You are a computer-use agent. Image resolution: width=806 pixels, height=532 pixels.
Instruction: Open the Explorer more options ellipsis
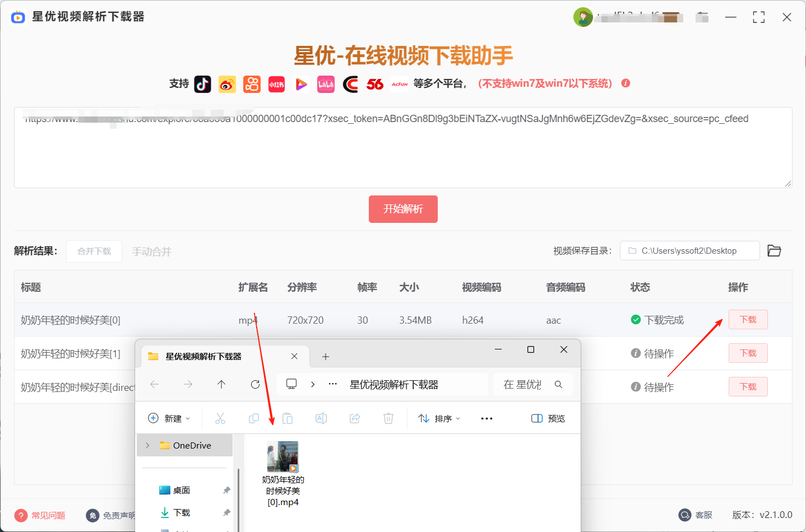tap(487, 418)
